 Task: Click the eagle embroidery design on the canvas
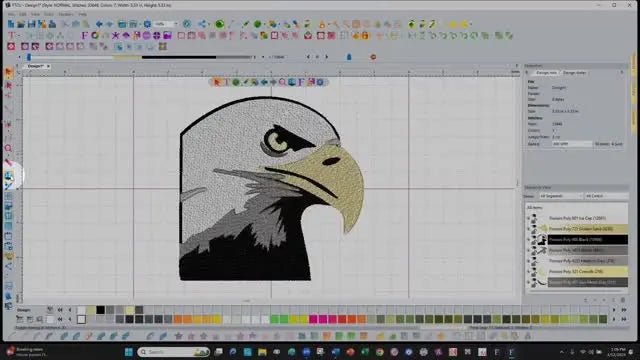tap(271, 189)
